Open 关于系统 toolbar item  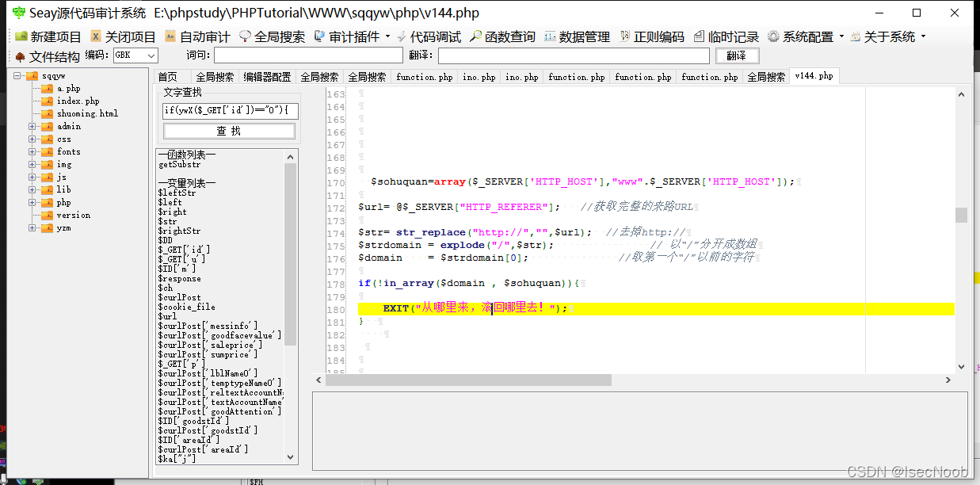point(883,36)
